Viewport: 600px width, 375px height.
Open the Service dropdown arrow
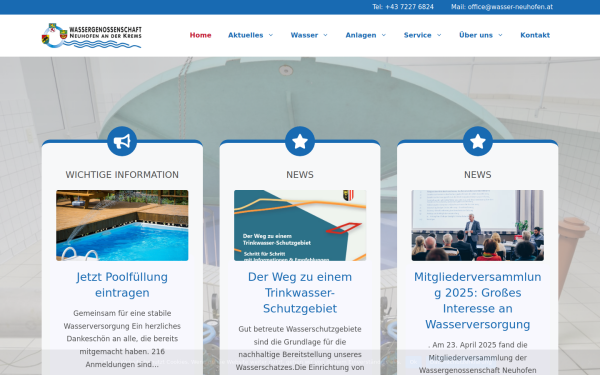pos(439,35)
